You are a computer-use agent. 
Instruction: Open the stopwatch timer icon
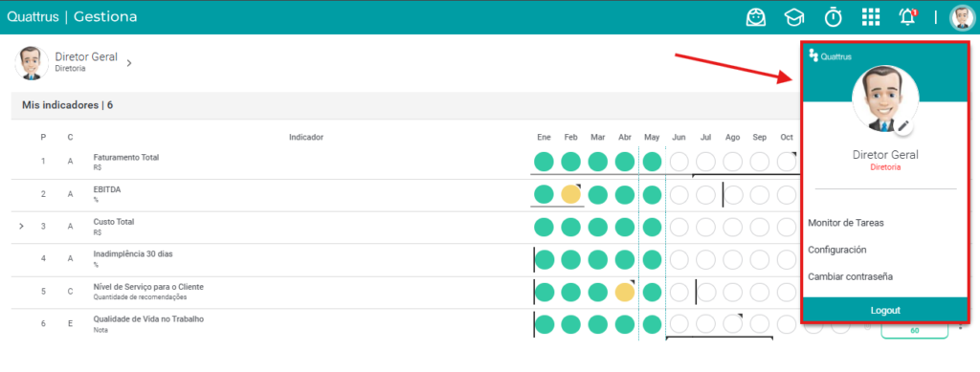[833, 17]
